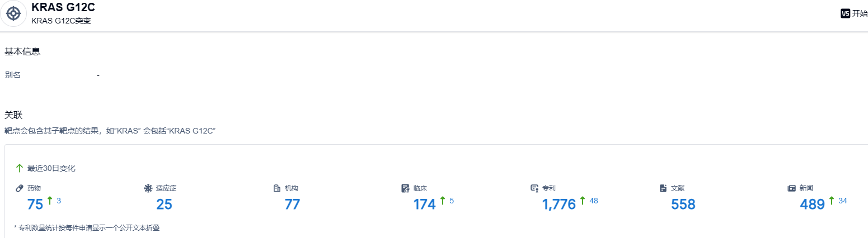Click the news icon beside 新闻

[x=792, y=188]
